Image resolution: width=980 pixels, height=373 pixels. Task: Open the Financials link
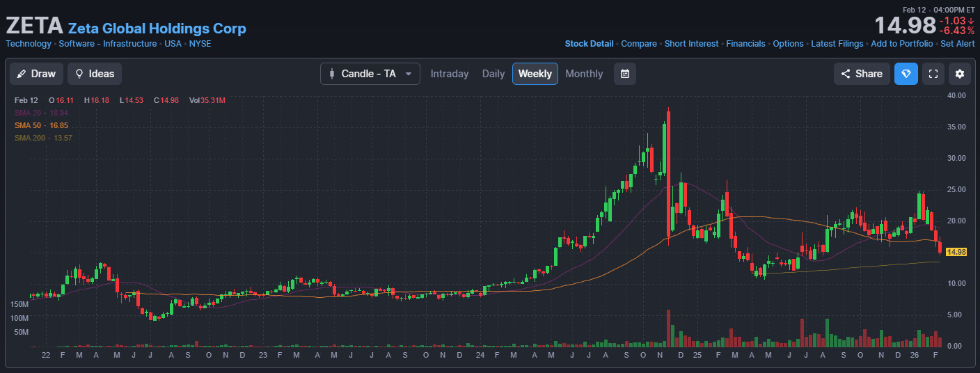click(x=745, y=44)
